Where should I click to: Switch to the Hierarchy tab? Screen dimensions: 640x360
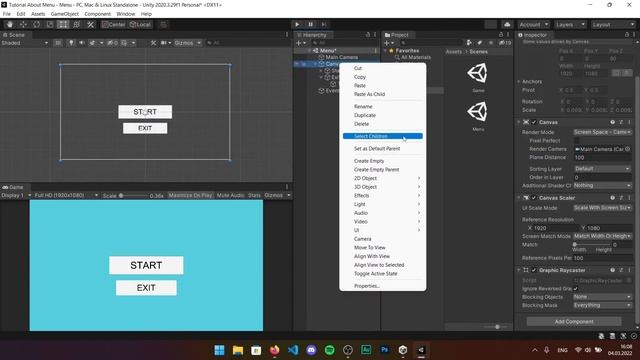pos(313,35)
